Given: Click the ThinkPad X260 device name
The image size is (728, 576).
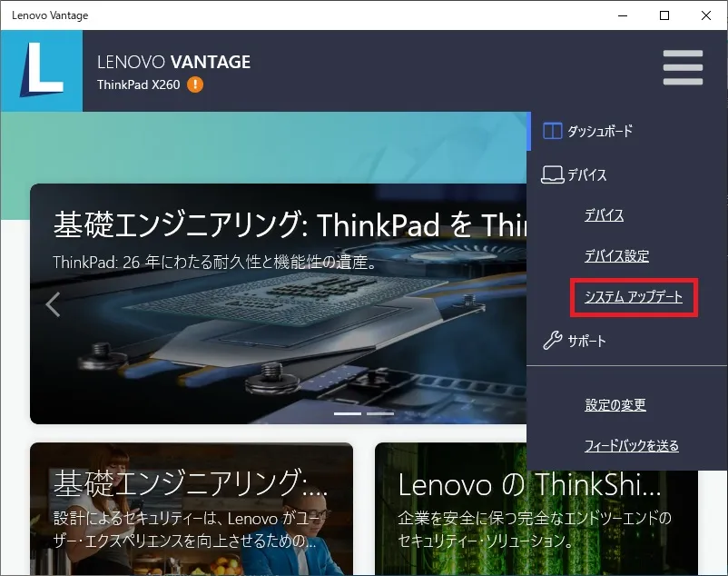Looking at the screenshot, I should 138,84.
